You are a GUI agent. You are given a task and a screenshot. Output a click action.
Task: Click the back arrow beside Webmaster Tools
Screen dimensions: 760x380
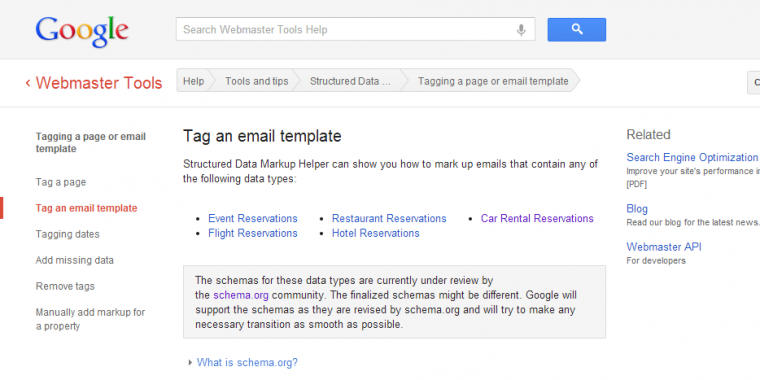[x=28, y=83]
